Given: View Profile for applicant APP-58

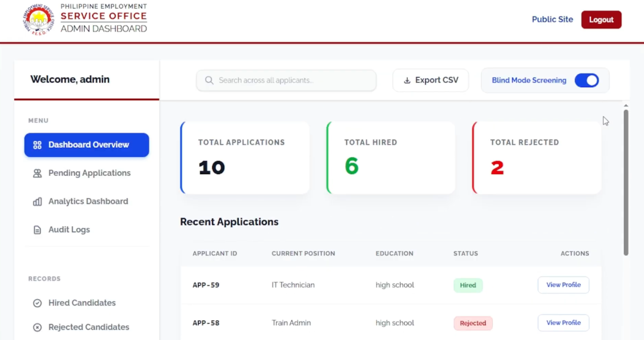Looking at the screenshot, I should 563,323.
